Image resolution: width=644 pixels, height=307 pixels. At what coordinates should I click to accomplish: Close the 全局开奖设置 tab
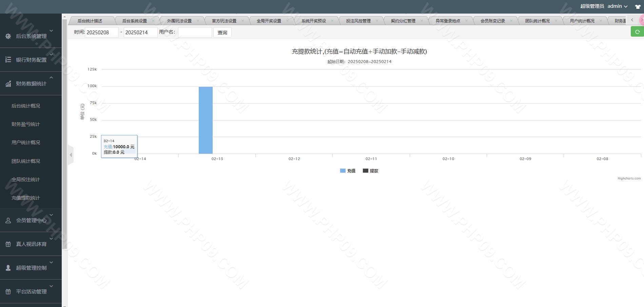coord(288,21)
